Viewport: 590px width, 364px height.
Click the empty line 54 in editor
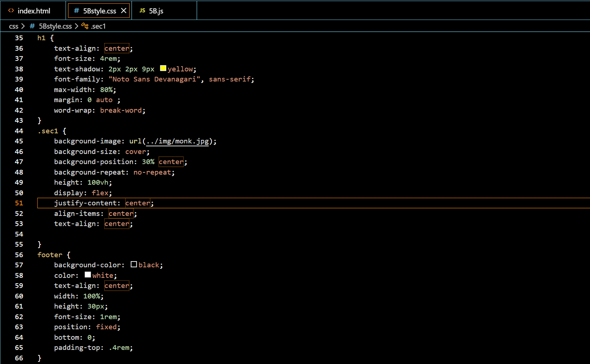pos(313,234)
